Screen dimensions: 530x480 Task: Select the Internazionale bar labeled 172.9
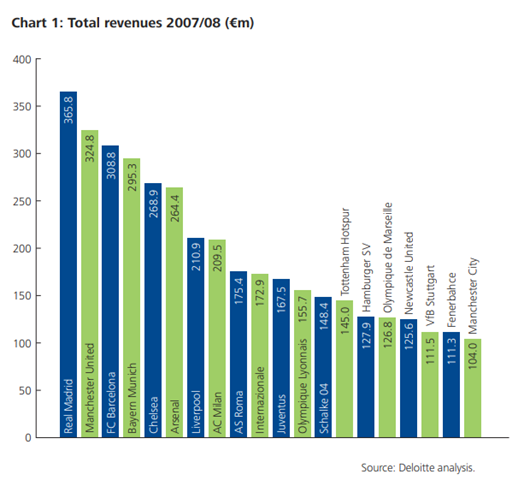[x=260, y=356]
